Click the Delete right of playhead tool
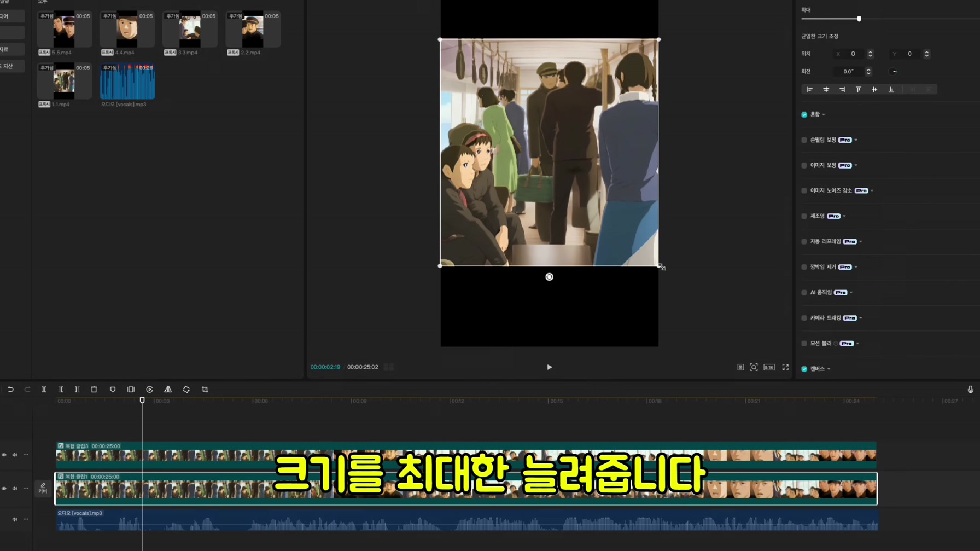 (77, 390)
